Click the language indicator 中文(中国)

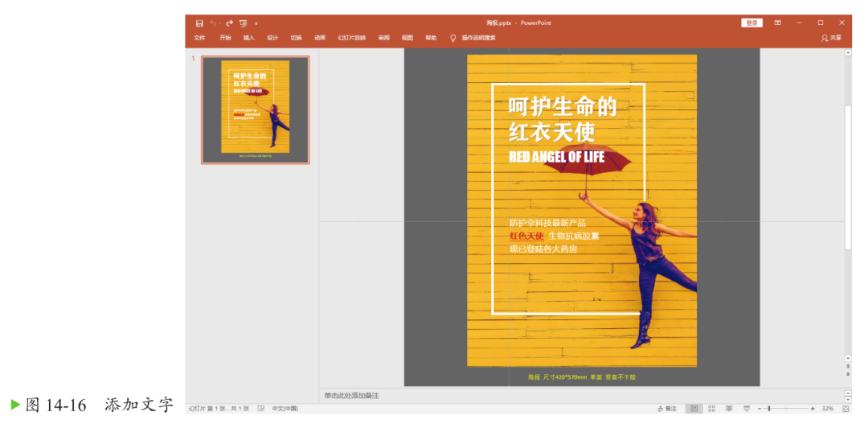click(x=285, y=409)
